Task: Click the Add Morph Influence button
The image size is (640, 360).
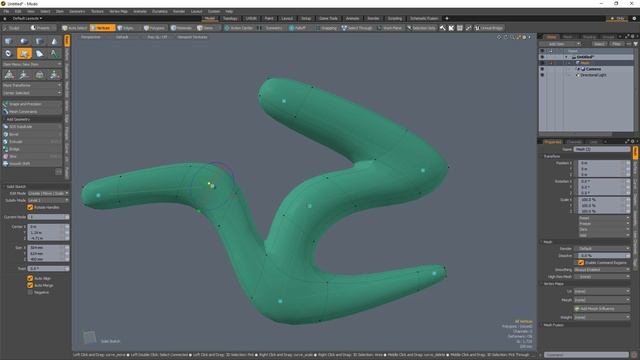Action: tap(602, 309)
